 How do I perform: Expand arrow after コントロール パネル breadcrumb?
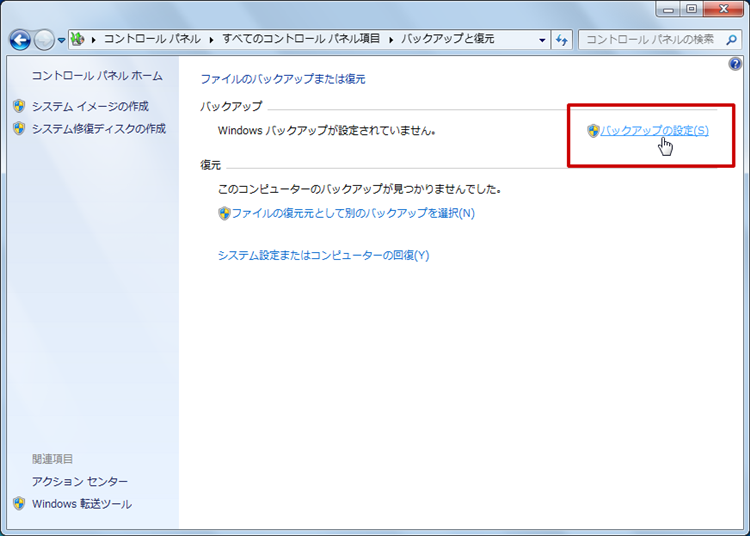click(x=211, y=39)
